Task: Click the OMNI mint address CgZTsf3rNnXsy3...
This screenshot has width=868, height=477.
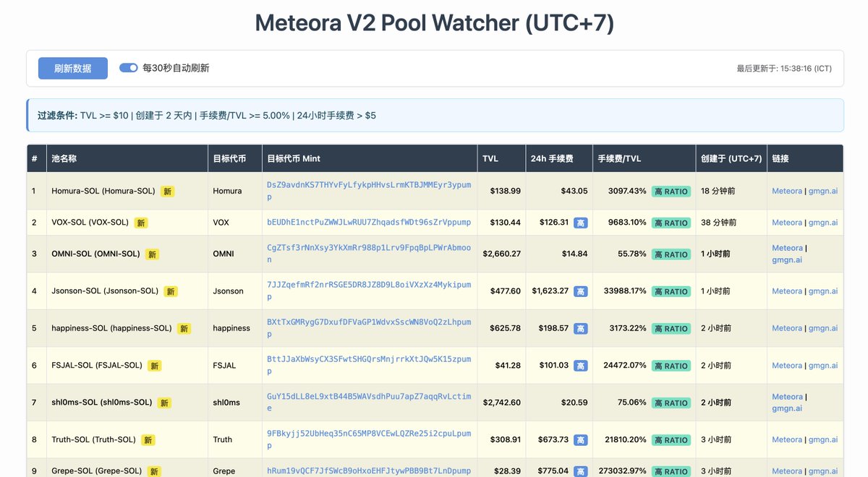Action: click(x=369, y=253)
